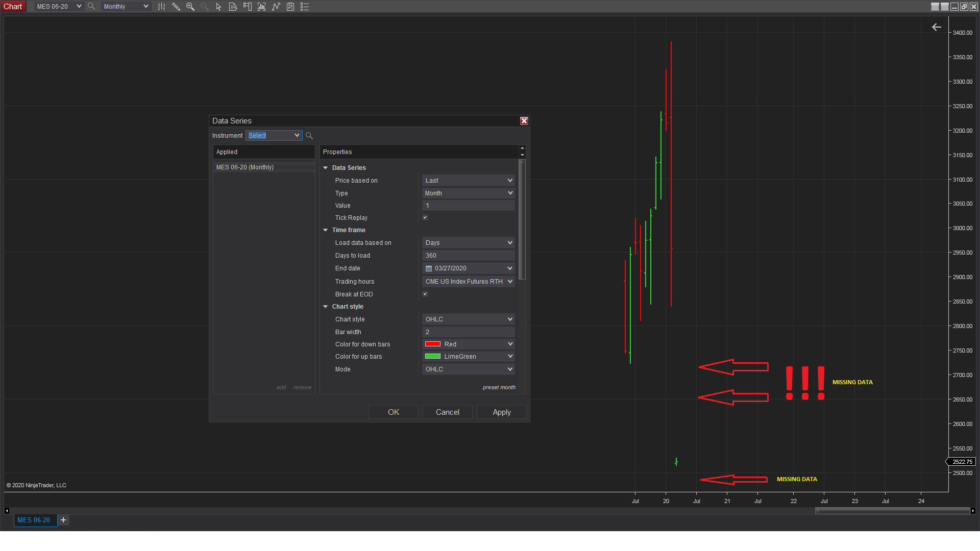Click the preset month link

click(499, 388)
